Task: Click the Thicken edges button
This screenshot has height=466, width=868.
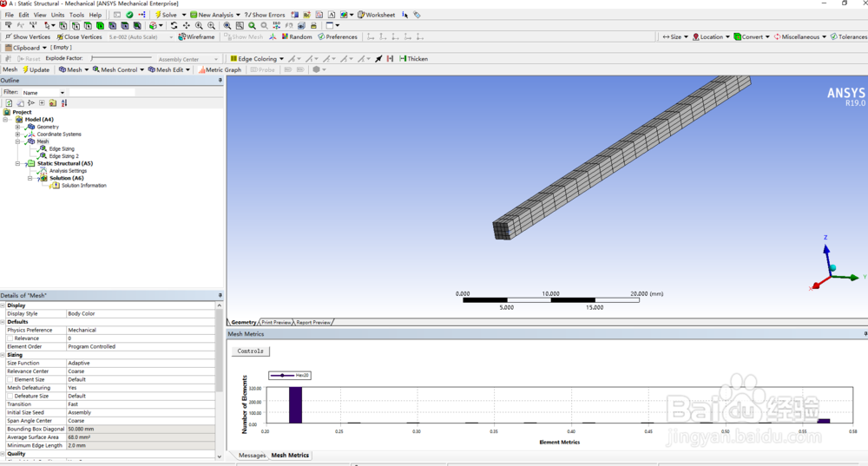Action: [413, 59]
